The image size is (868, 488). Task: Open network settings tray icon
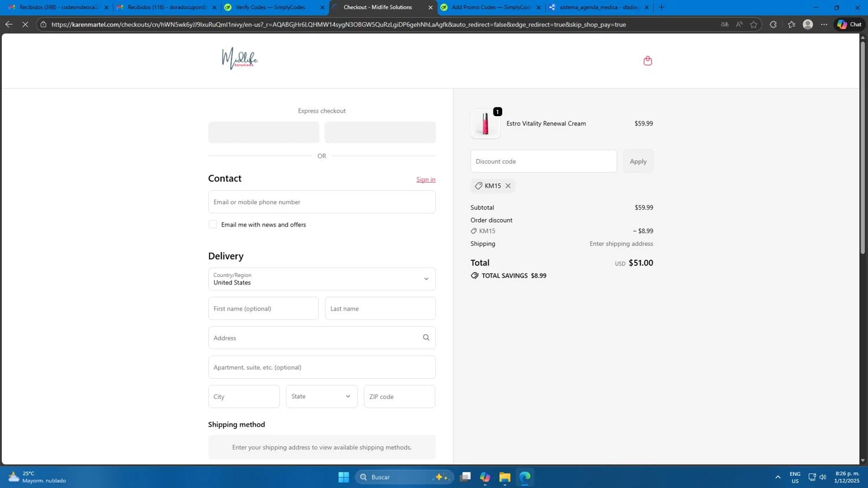[812, 477]
